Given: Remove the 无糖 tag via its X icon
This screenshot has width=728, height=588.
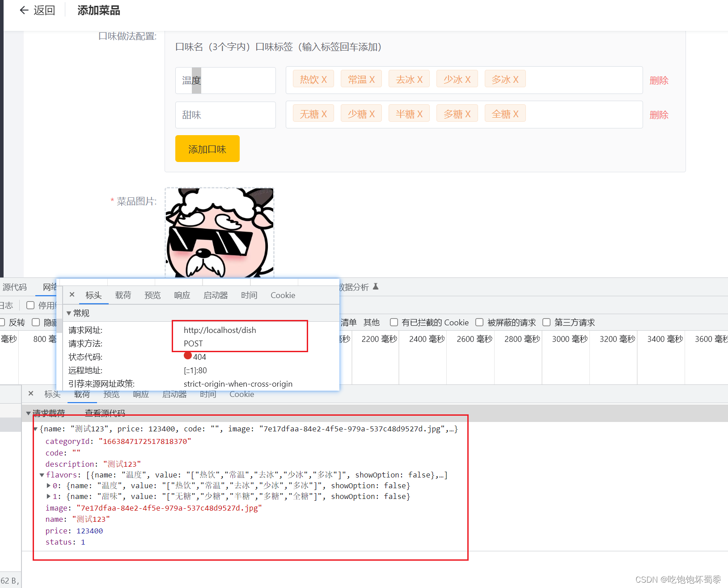Looking at the screenshot, I should [323, 113].
